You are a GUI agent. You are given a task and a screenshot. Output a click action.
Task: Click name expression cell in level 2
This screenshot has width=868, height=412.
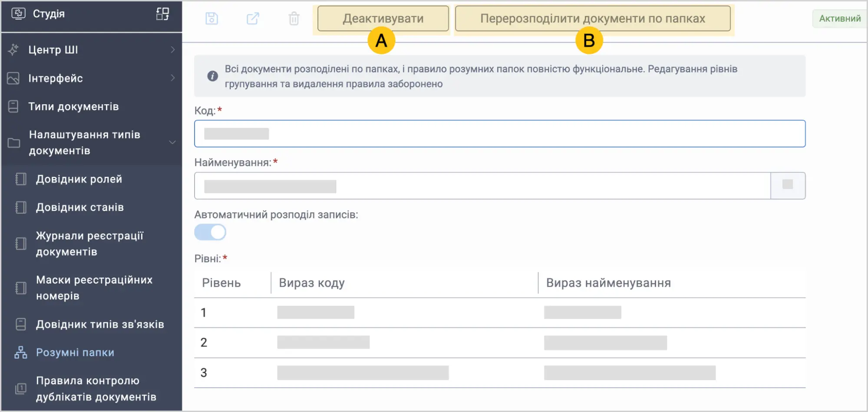[x=605, y=343]
